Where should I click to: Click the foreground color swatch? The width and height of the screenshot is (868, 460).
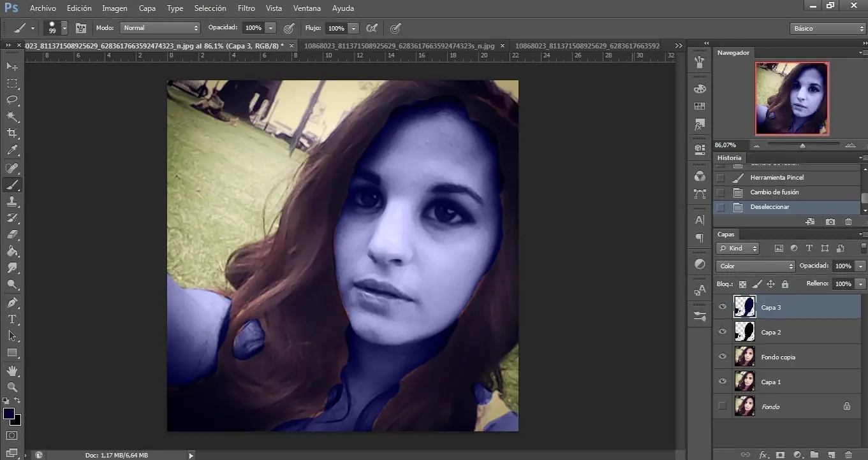[x=9, y=413]
